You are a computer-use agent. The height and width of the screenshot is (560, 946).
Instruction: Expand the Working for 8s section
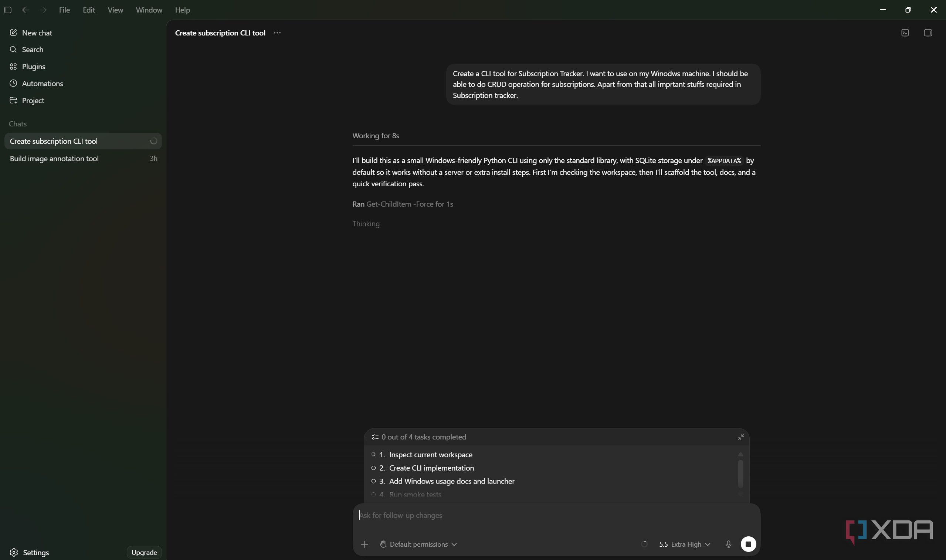point(376,135)
